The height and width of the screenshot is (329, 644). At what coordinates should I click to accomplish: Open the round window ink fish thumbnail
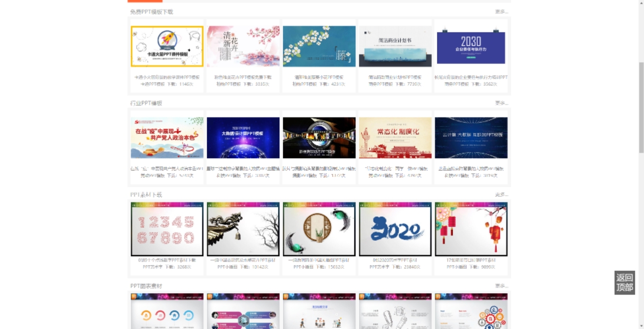pos(319,229)
